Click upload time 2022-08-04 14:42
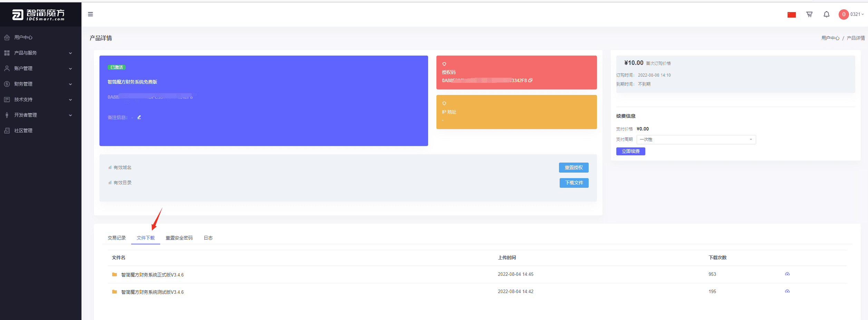 515,292
